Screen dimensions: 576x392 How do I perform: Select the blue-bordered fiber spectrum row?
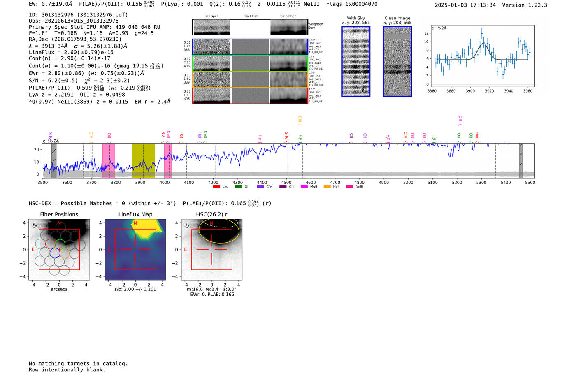coord(250,47)
